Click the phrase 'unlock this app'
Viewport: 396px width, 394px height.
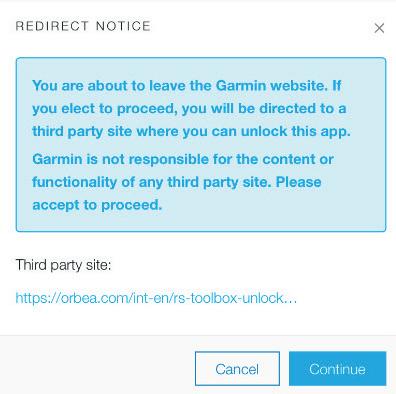[295, 131]
